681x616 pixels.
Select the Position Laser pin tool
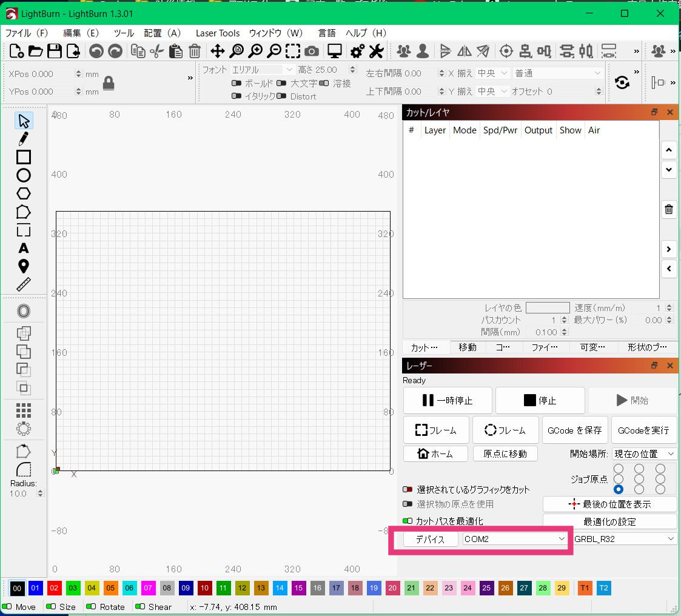pos(24,266)
